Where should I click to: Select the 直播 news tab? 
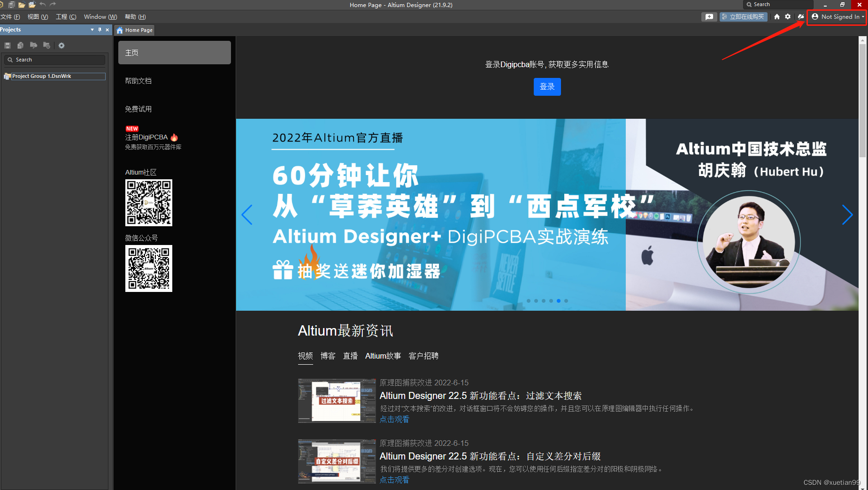pyautogui.click(x=351, y=356)
